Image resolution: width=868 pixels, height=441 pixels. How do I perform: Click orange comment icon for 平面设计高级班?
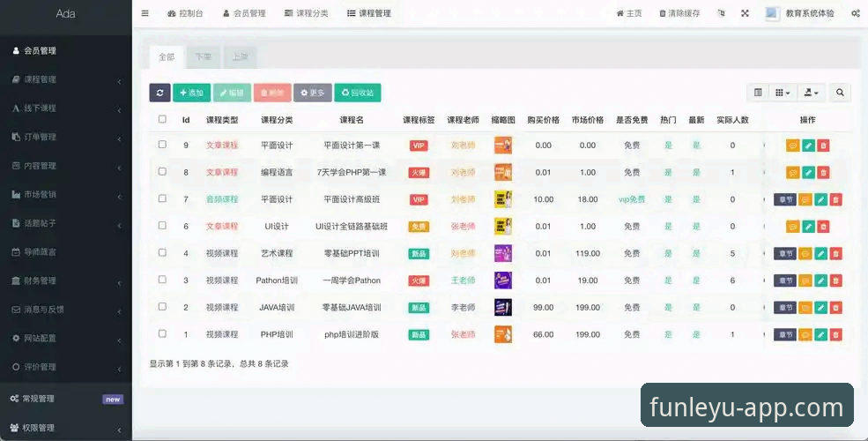pyautogui.click(x=805, y=199)
